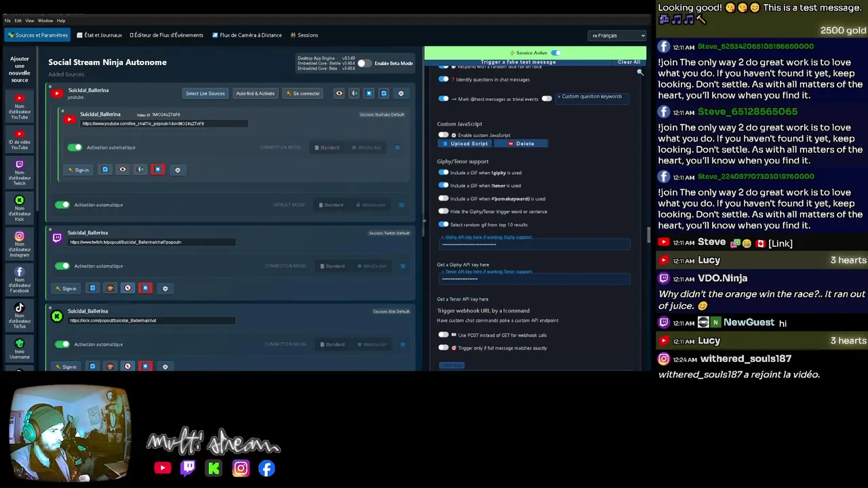
Task: Toggle Mark @host messages as trivial events
Action: pyautogui.click(x=443, y=99)
